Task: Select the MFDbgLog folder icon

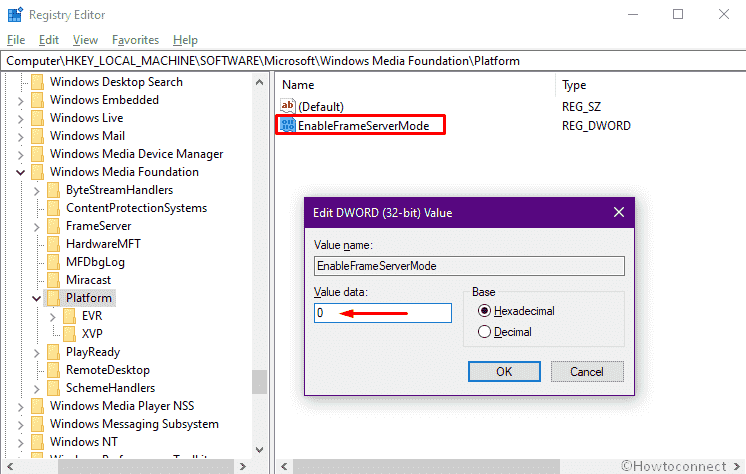Action: coord(54,262)
